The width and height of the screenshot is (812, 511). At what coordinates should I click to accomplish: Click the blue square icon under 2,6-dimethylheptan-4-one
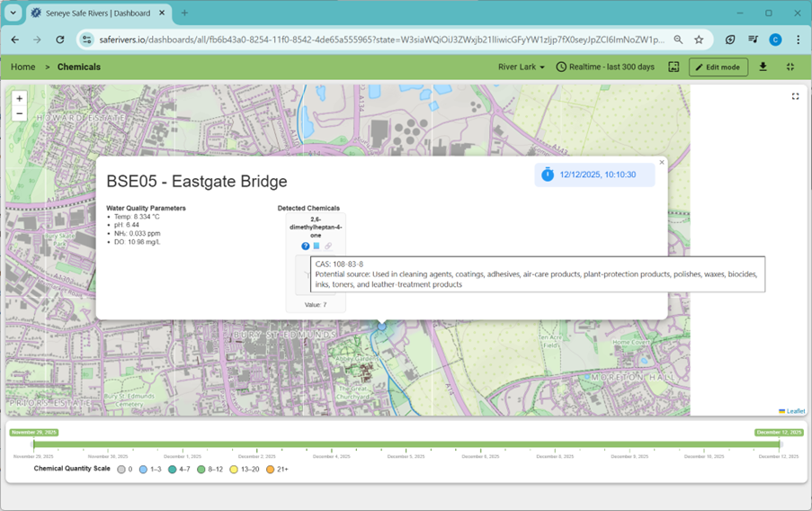(x=317, y=247)
